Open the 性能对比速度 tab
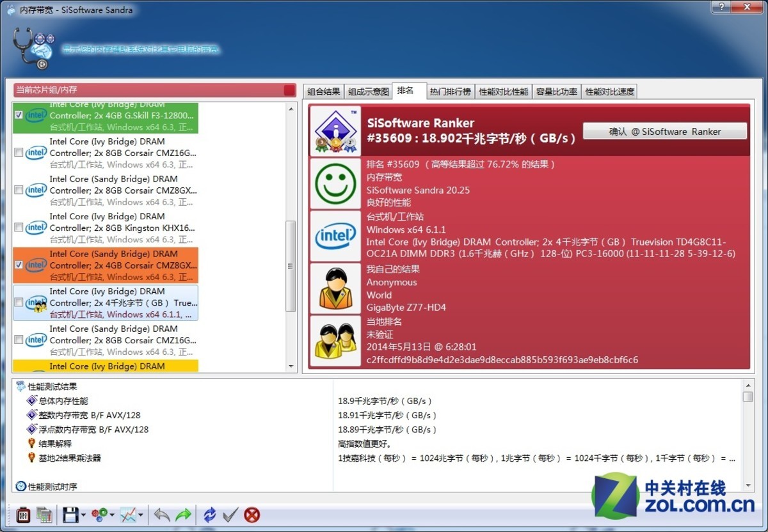Viewport: 768px width, 532px height. pos(610,91)
